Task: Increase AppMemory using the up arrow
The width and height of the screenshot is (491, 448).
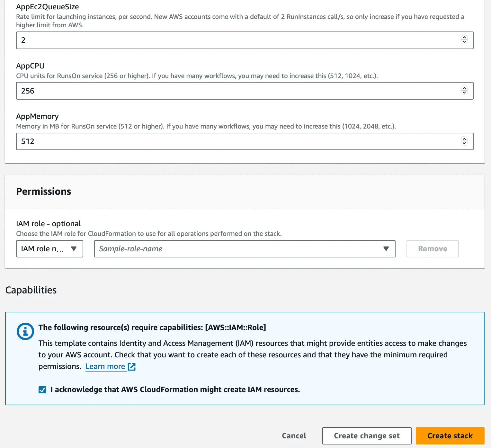Action: (x=464, y=139)
